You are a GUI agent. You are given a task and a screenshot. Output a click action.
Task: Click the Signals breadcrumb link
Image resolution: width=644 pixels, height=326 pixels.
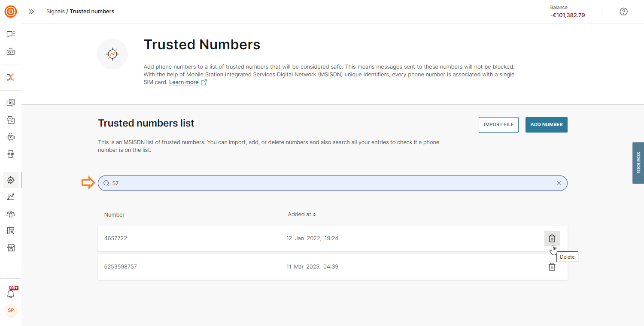(x=55, y=12)
